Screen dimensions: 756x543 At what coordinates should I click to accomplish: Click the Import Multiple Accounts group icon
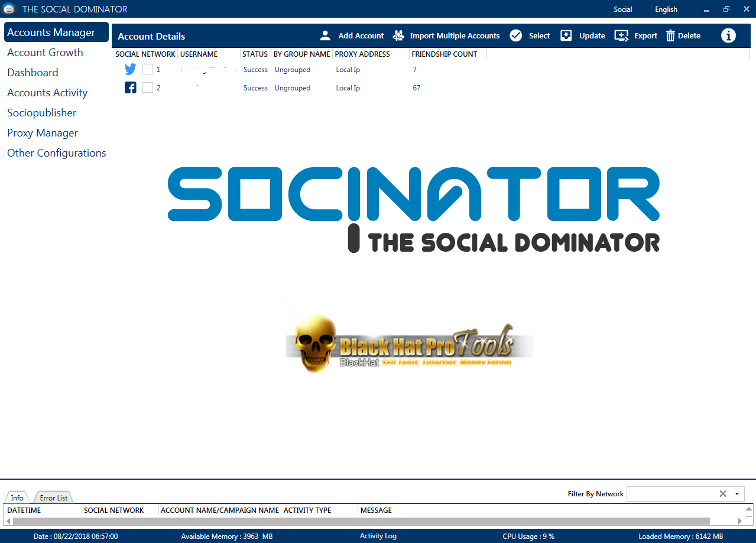(398, 35)
